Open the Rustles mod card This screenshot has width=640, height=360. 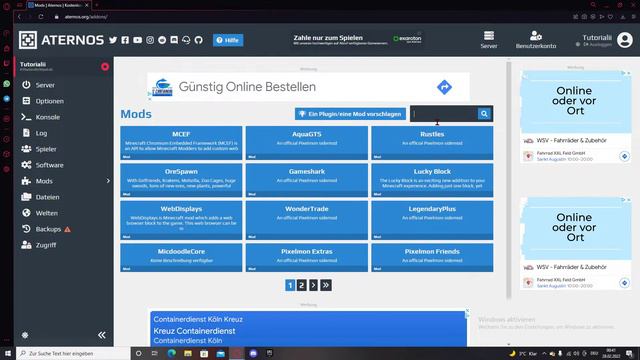point(432,143)
